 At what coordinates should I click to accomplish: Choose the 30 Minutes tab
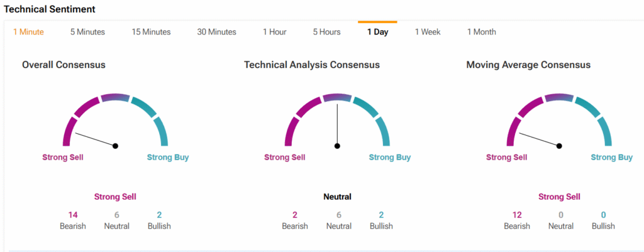click(x=216, y=32)
